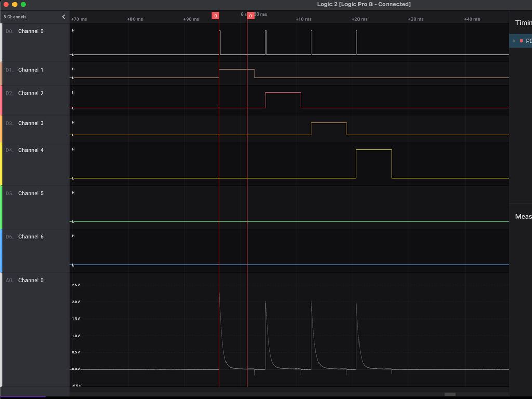Select analog A0 Channel 0 label

[x=31, y=280]
